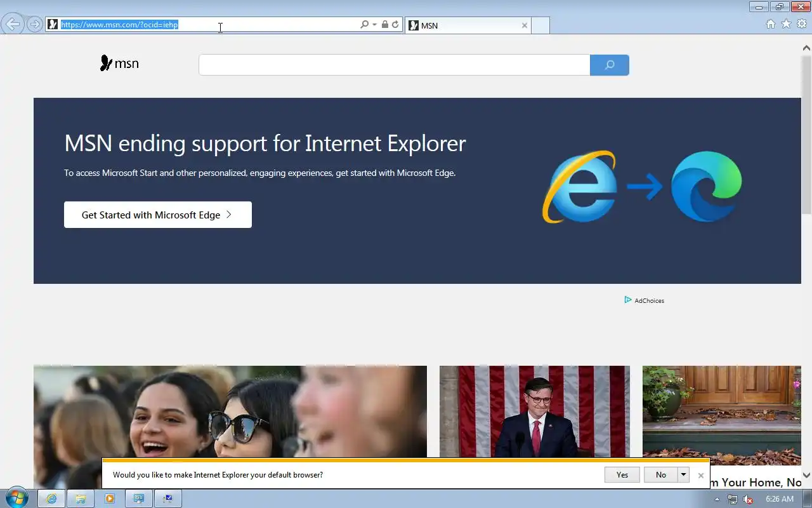The height and width of the screenshot is (508, 812).
Task: Click No on the default browser prompt
Action: coord(661,475)
